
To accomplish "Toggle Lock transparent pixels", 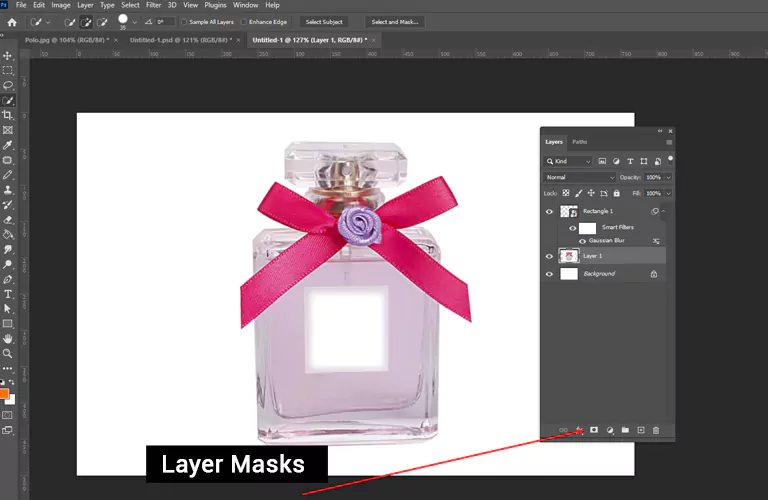I will coord(566,193).
